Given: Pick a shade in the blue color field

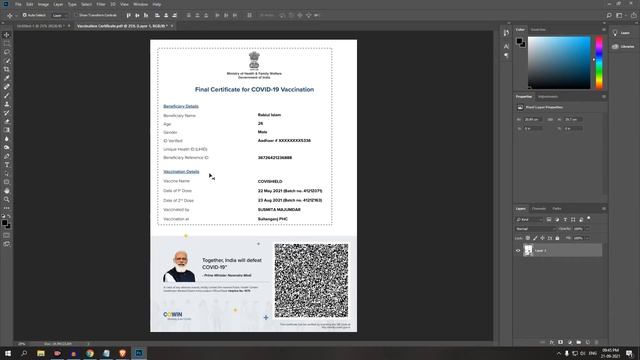Looking at the screenshot, I should 559,62.
